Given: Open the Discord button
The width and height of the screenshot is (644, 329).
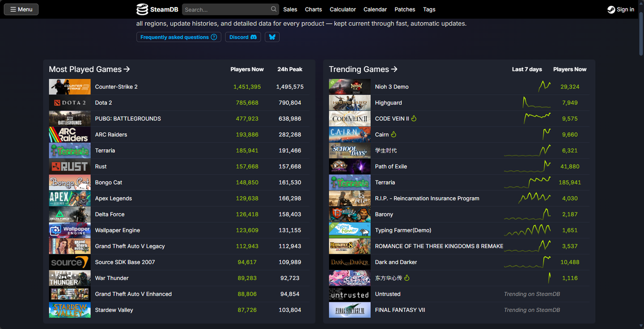Looking at the screenshot, I should tap(243, 37).
